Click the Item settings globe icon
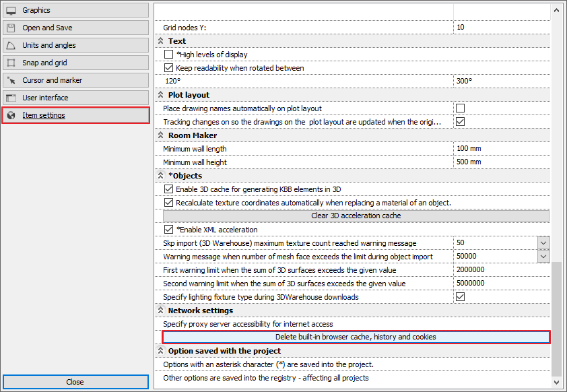 11,115
